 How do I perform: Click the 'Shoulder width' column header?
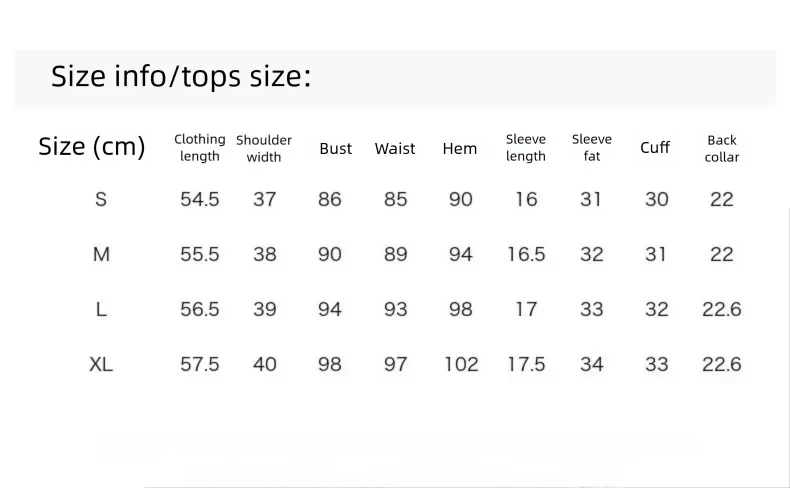pyautogui.click(x=264, y=149)
